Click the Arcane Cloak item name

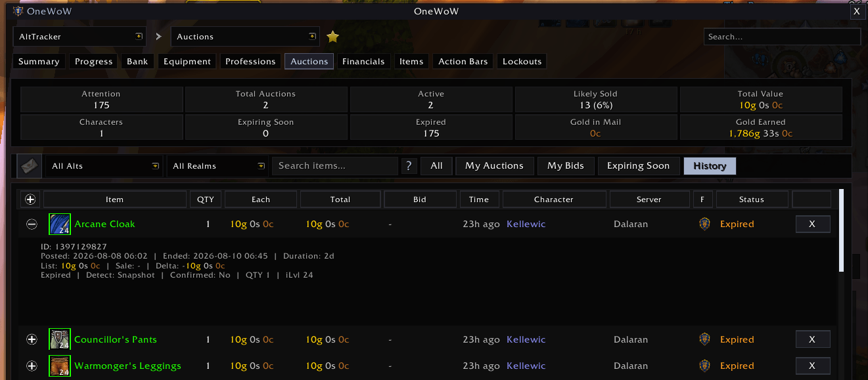104,224
